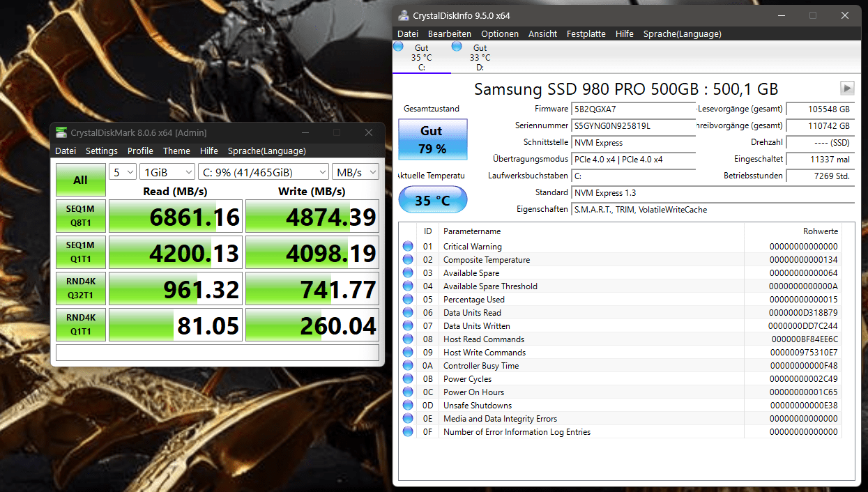
Task: Click the next-disk arrow beside Samsung SSD title
Action: coord(847,89)
